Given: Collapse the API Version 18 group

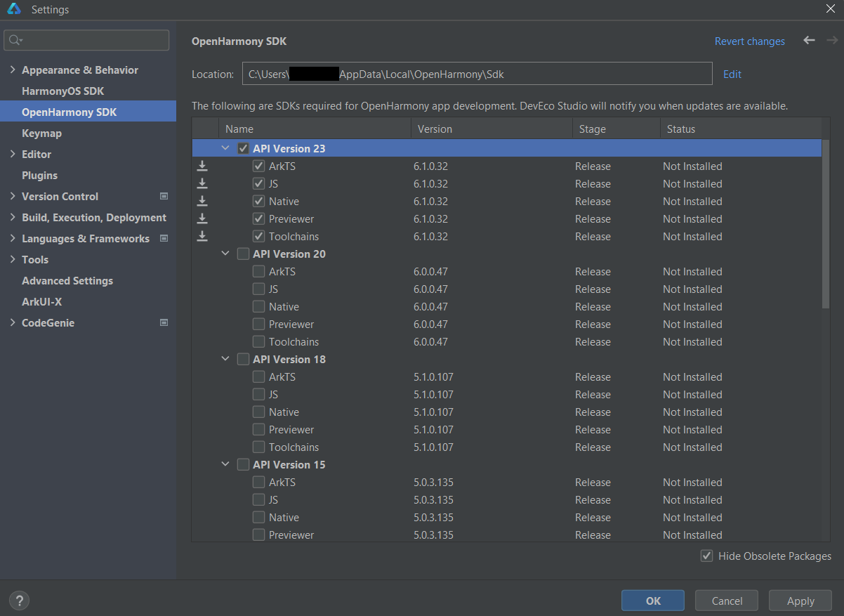Looking at the screenshot, I should click(x=225, y=359).
